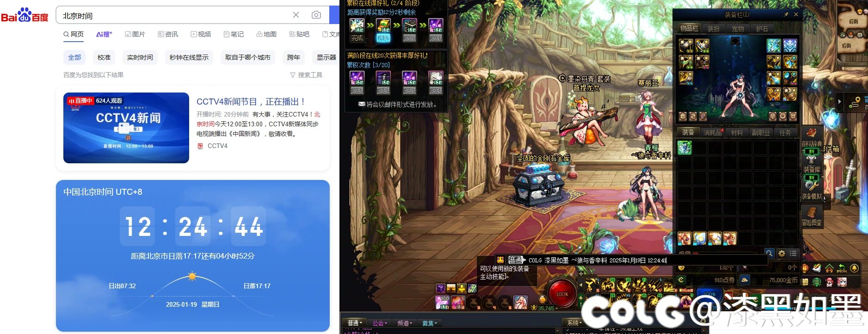Image resolution: width=868 pixels, height=334 pixels.
Task: Switch to the 物品栏 tab
Action: [x=689, y=28]
